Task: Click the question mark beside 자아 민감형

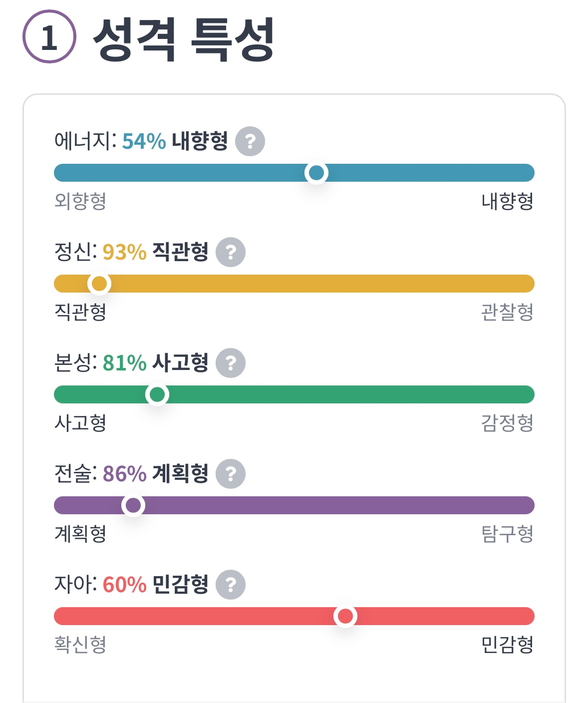Action: pyautogui.click(x=230, y=585)
